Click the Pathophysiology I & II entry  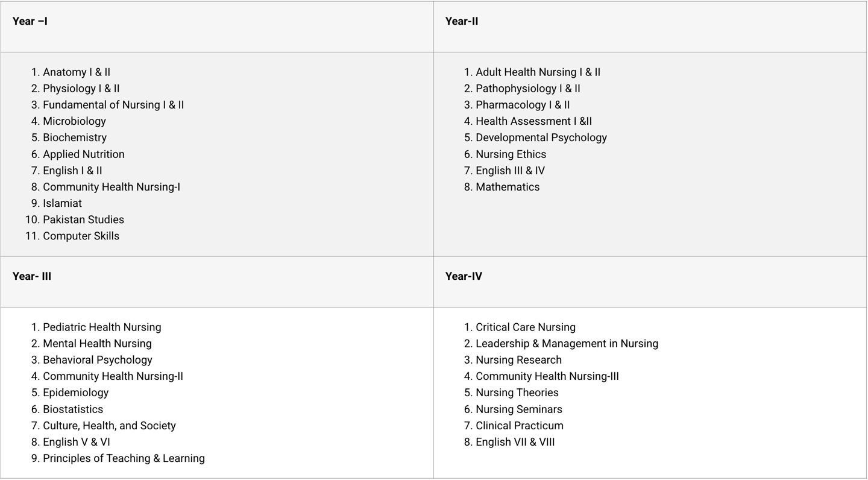click(x=528, y=89)
